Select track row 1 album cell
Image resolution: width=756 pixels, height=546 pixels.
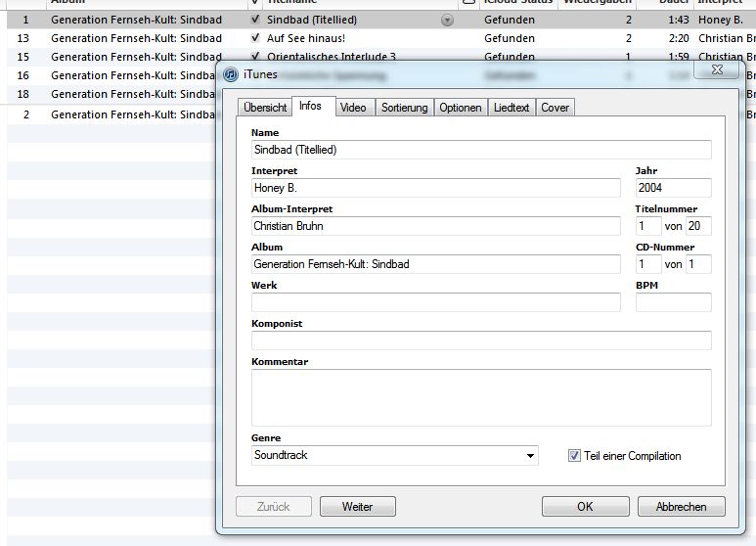(x=137, y=20)
